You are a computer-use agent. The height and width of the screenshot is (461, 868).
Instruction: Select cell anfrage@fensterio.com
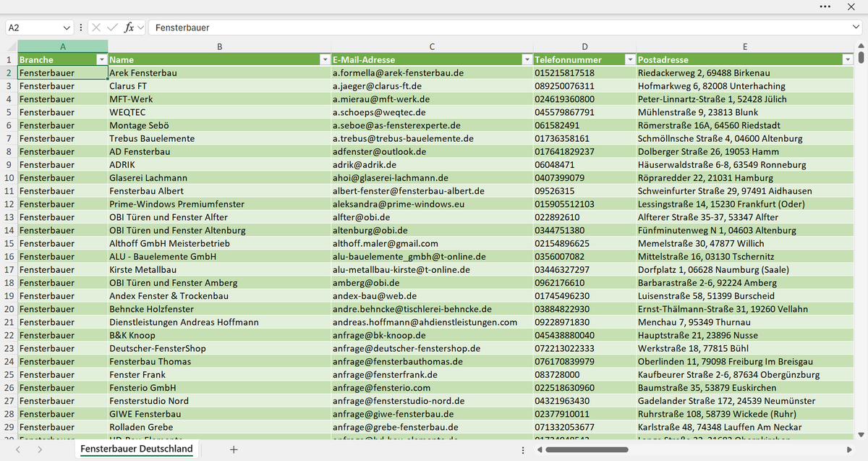coord(432,388)
